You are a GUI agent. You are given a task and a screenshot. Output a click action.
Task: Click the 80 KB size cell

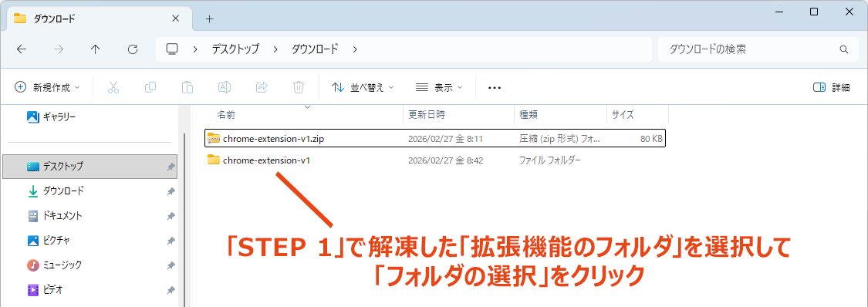click(x=651, y=140)
